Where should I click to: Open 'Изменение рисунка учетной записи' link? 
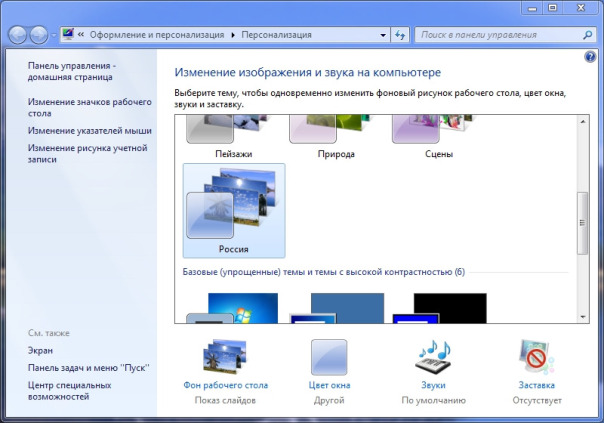(87, 153)
